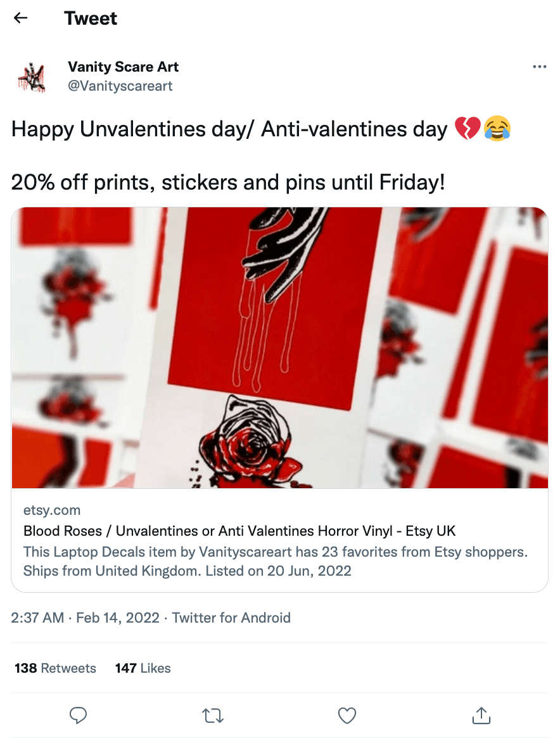Open the Blood Roses Etsy UK card title

(x=239, y=531)
